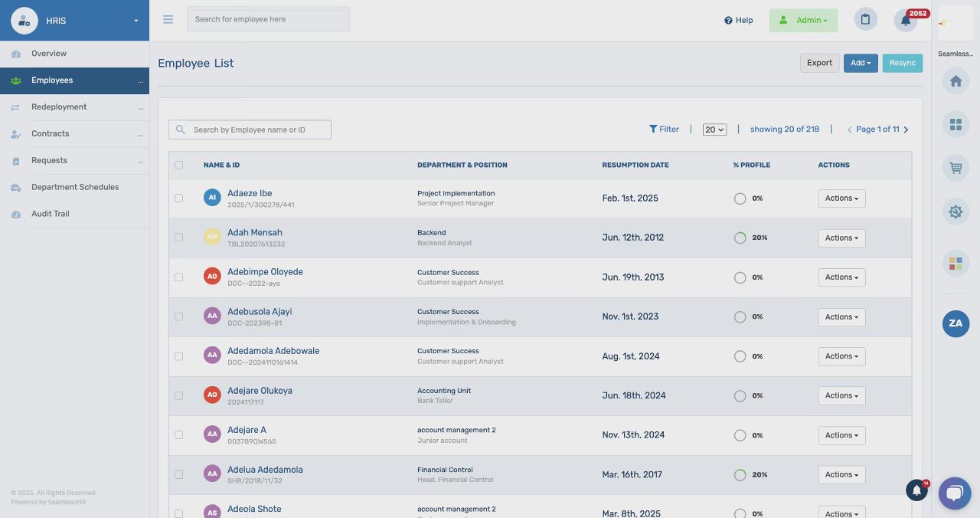The height and width of the screenshot is (518, 980).
Task: Open Actions dropdown for Adebusola Ajayi
Action: [841, 317]
